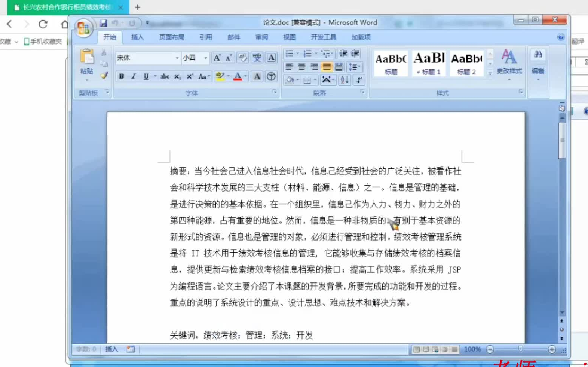Apply the 标题 style
The image size is (588, 367).
coord(391,63)
